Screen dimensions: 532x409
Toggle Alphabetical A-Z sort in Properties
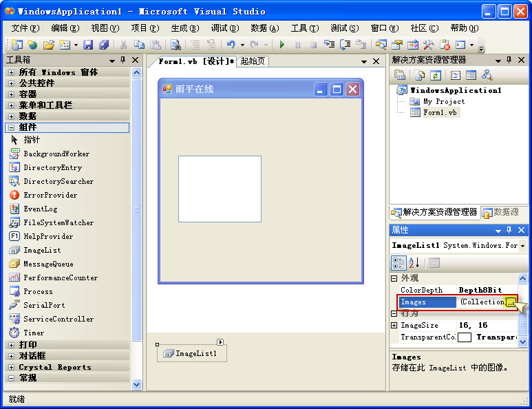pos(414,263)
